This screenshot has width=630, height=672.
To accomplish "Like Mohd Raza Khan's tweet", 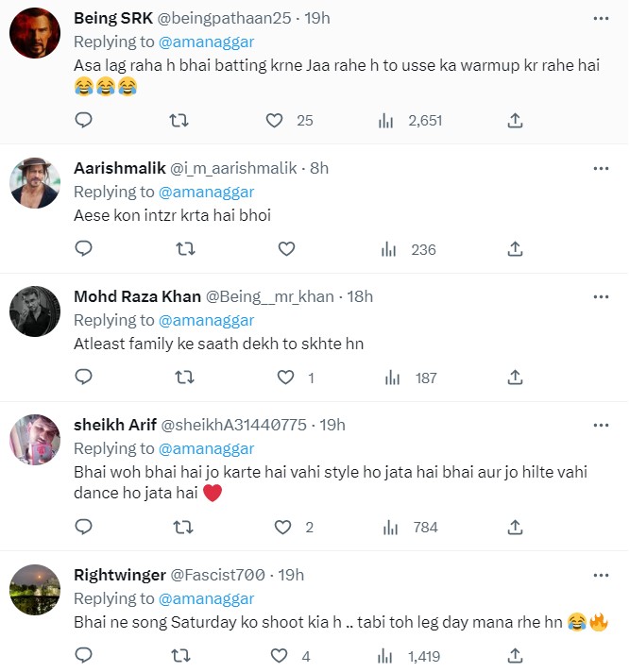I will 286,378.
